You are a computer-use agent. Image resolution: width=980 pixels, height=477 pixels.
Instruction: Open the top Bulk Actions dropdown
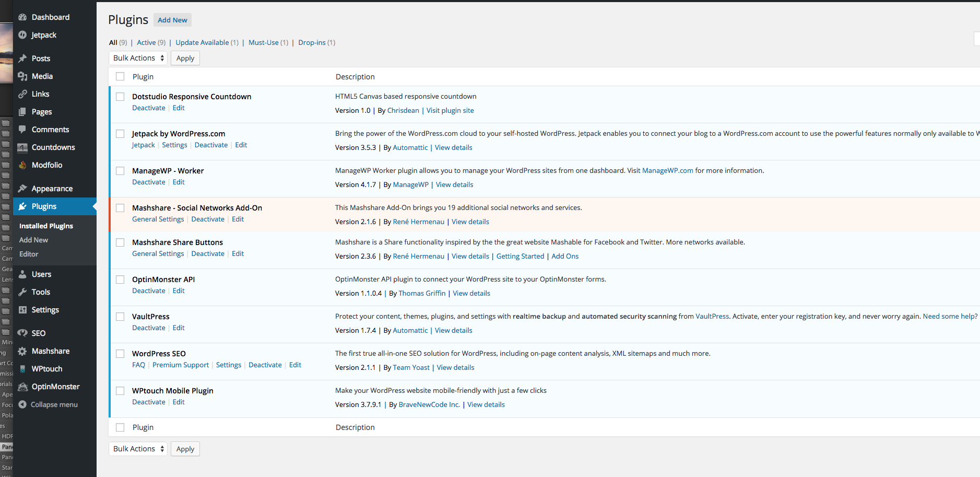click(x=138, y=58)
